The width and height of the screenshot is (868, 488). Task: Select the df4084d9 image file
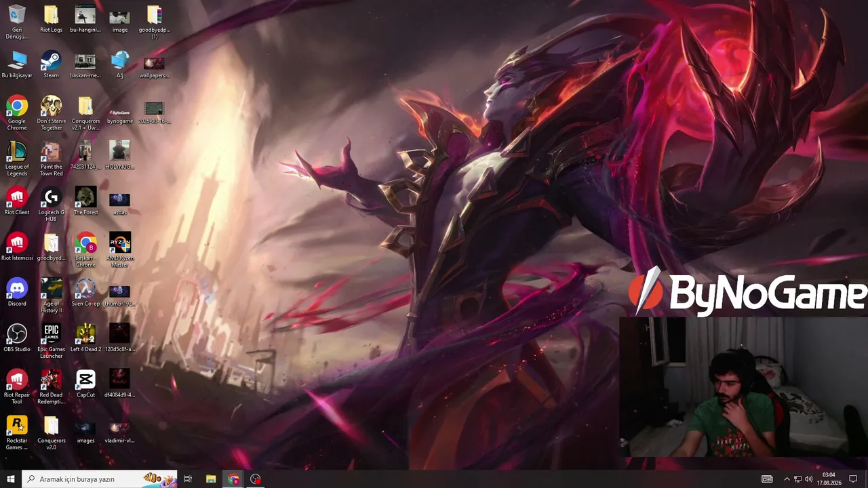[x=119, y=380]
